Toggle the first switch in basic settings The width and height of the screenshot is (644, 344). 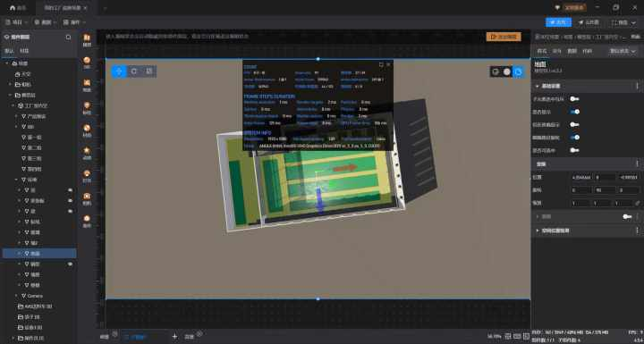click(574, 99)
